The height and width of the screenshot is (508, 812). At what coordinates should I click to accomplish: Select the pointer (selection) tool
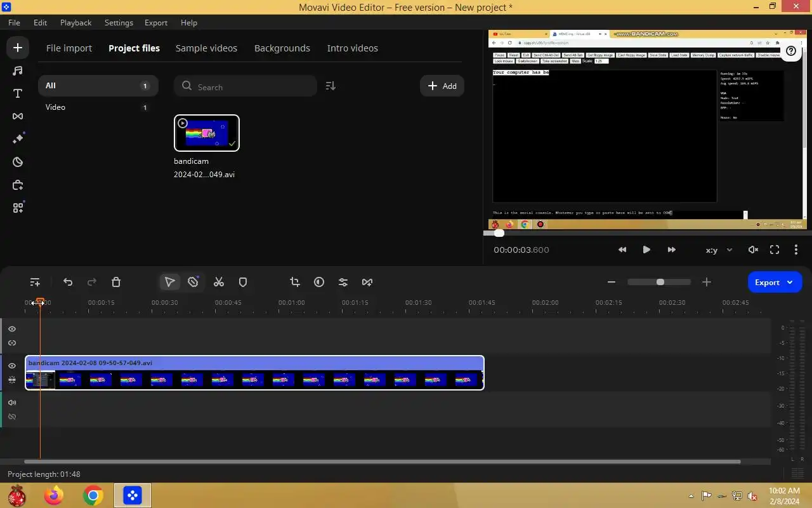coord(169,282)
